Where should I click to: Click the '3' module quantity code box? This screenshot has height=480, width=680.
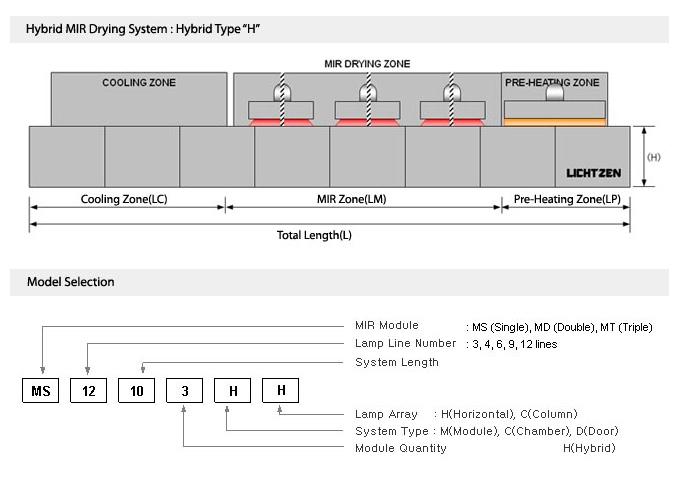185,391
